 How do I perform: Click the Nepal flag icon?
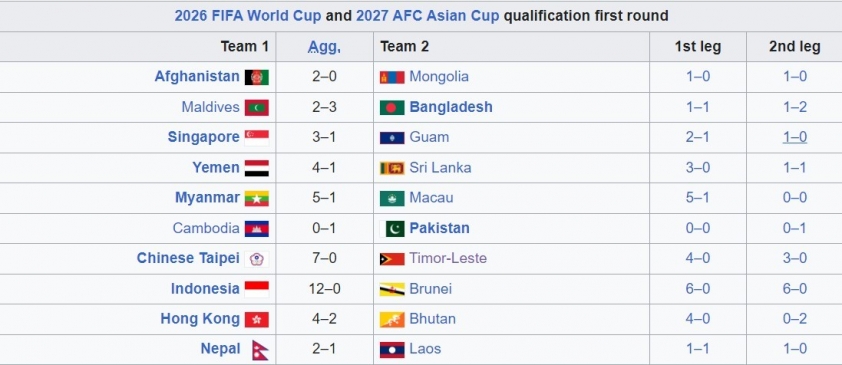(260, 350)
